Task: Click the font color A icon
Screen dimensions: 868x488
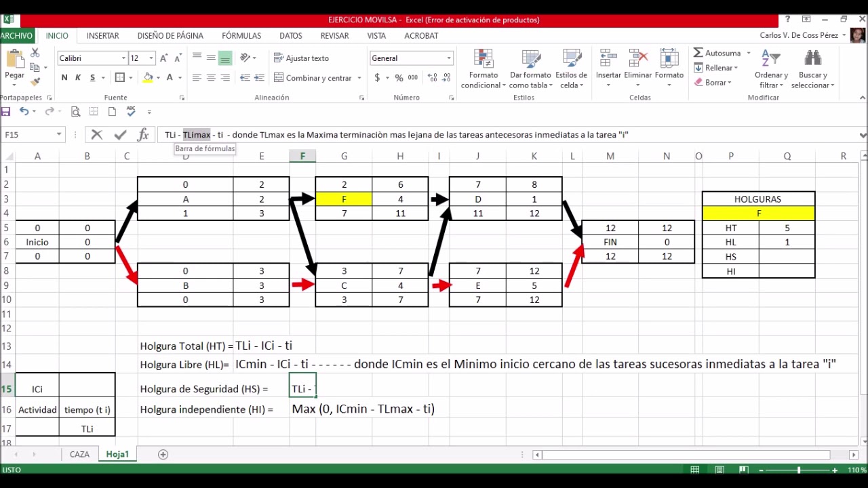Action: (x=170, y=78)
